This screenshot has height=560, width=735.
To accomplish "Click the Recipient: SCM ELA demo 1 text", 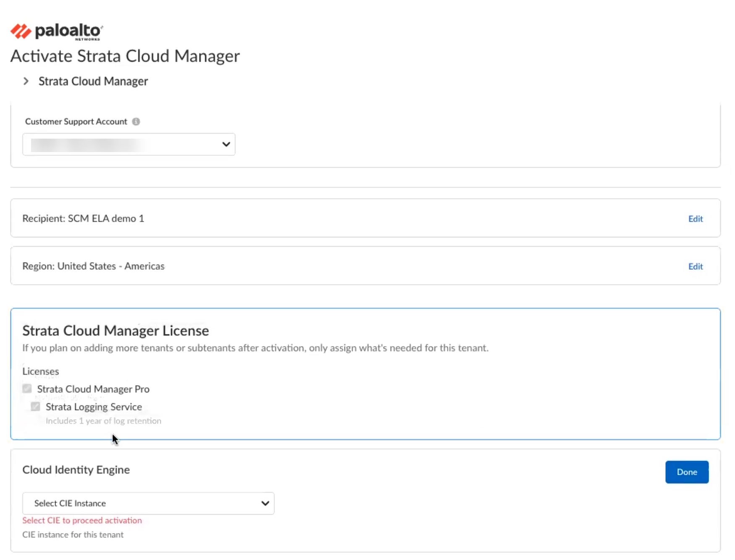I will click(83, 218).
